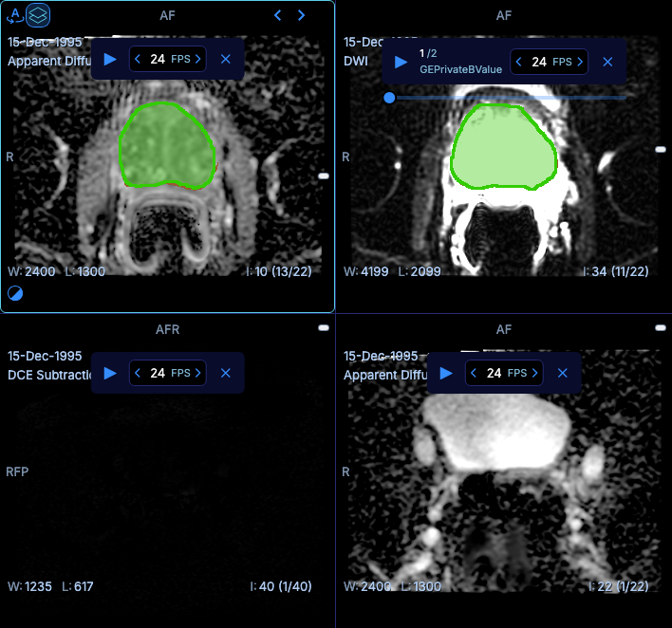Click the L: 617 level value in DCE viewport

click(78, 586)
